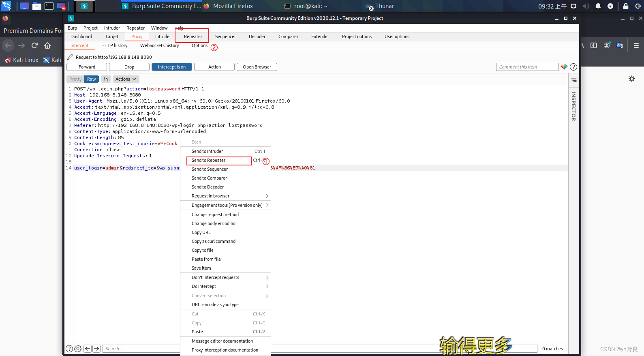Open the Repeater tab
Viewport: 644px width, 356px height.
coord(193,36)
